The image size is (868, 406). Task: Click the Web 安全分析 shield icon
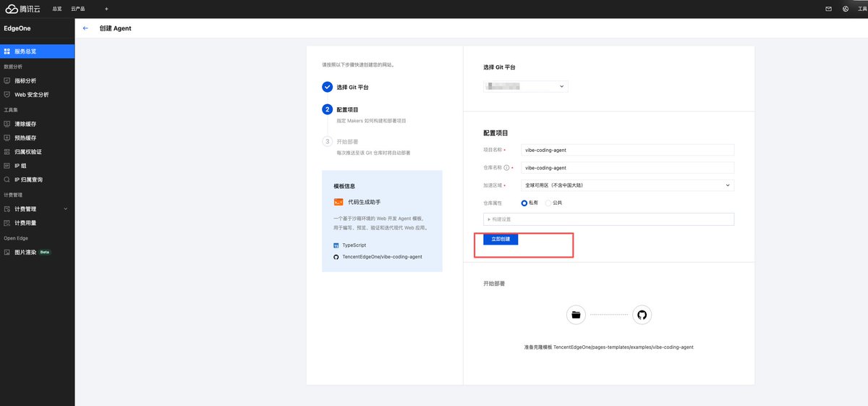click(x=7, y=95)
